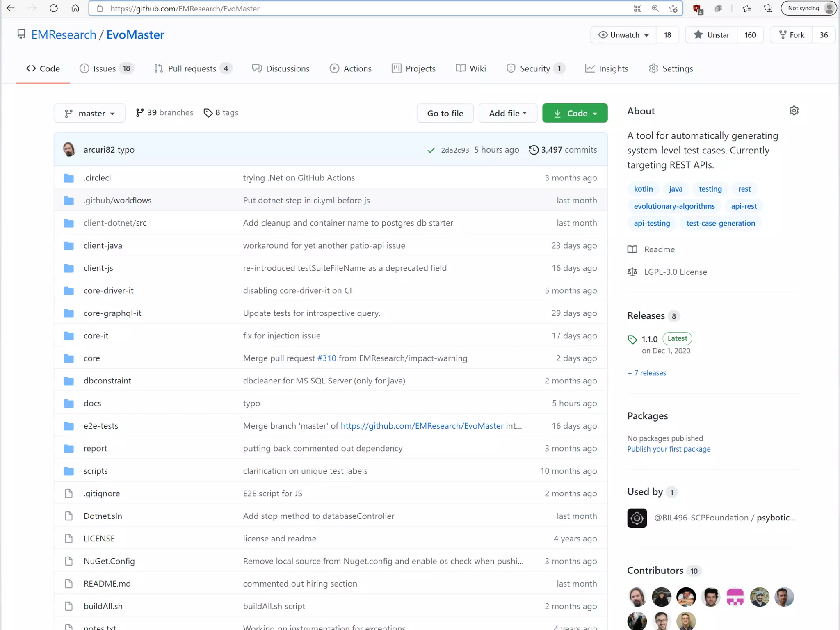This screenshot has height=630, width=840.
Task: Open the .circleci folder icon
Action: tap(69, 178)
